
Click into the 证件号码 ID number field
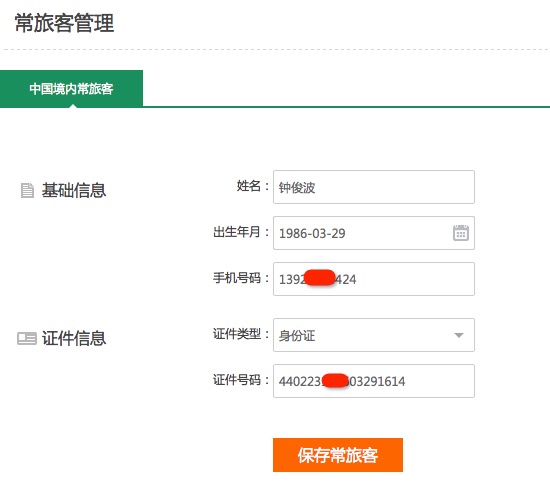pos(374,381)
